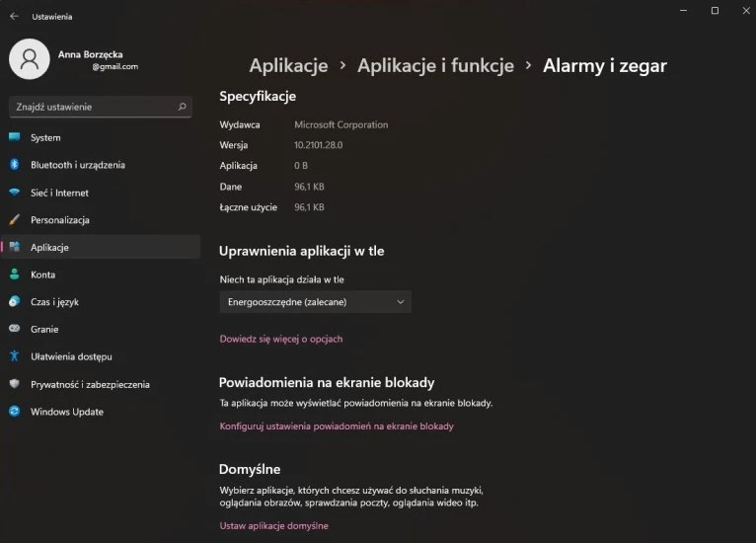Select Personalizacja in sidebar
The image size is (756, 543).
(x=101, y=220)
